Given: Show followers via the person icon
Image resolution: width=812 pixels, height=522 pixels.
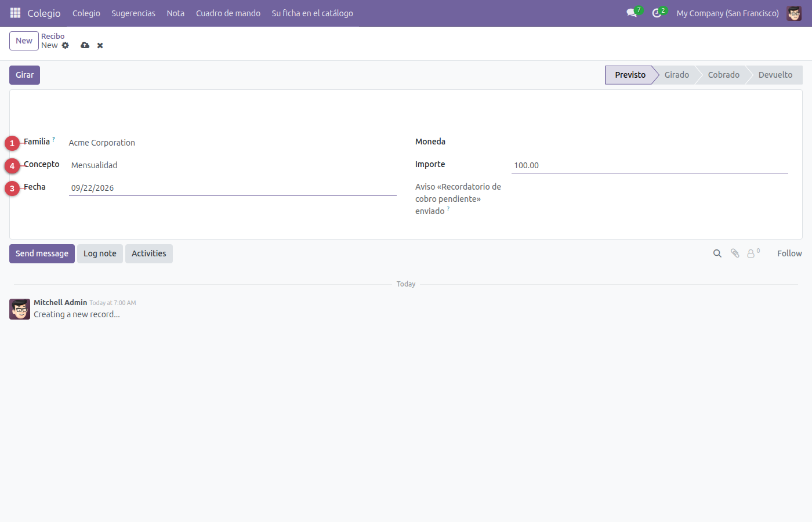Looking at the screenshot, I should 753,253.
